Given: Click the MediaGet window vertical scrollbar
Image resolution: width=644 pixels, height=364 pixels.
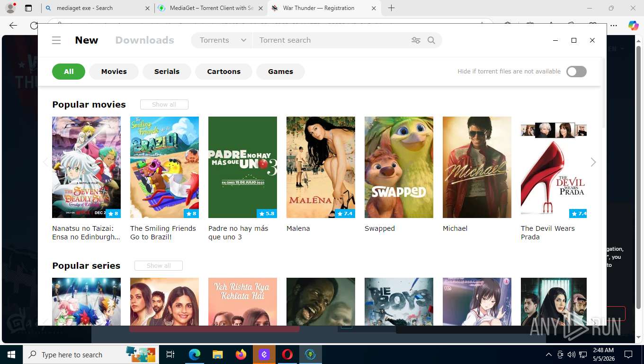Looking at the screenshot, I should tap(604, 92).
